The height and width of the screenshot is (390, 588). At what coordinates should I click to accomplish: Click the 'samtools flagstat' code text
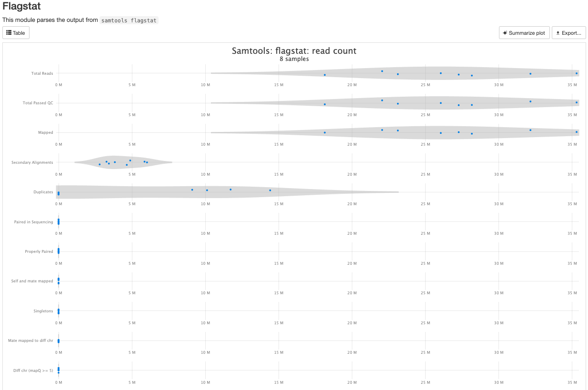[x=129, y=20]
